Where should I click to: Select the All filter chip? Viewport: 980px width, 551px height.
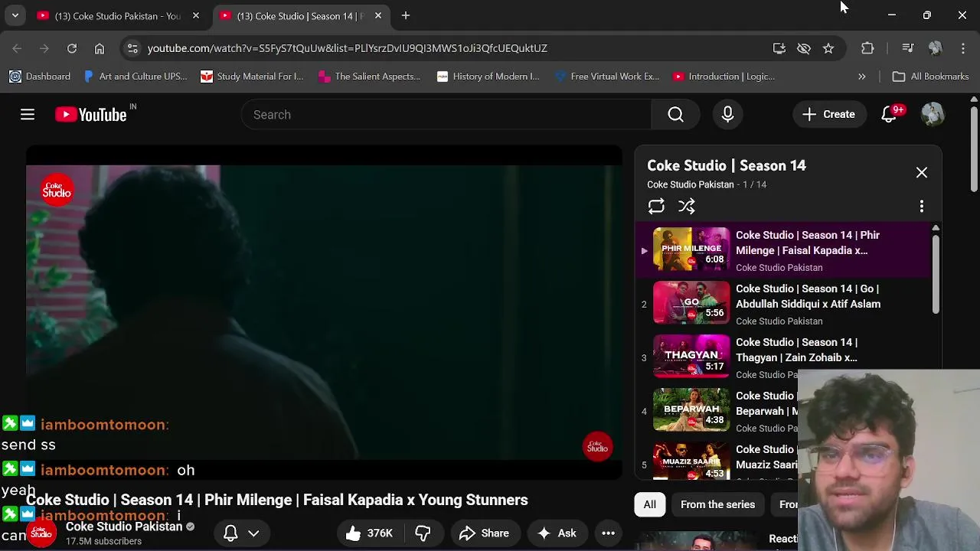649,504
